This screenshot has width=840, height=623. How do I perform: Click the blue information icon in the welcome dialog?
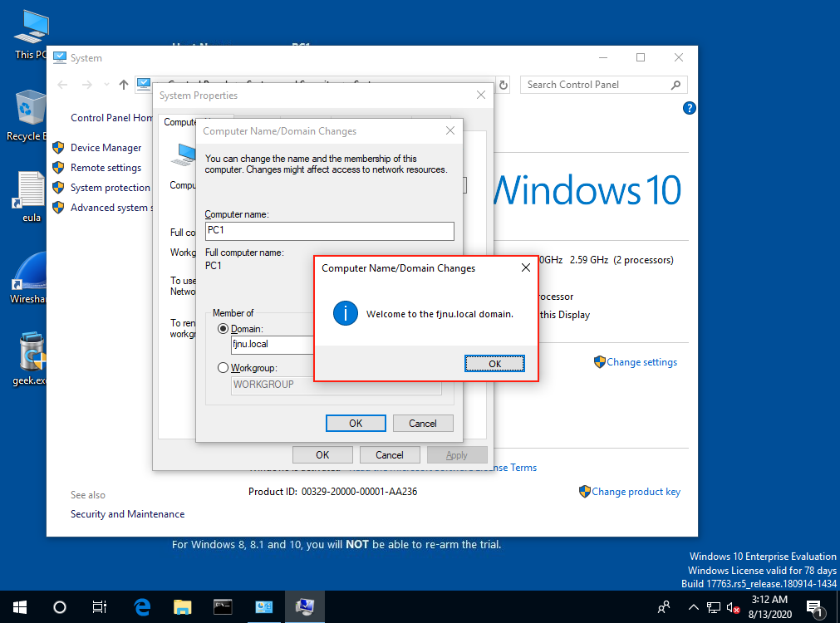(x=346, y=313)
